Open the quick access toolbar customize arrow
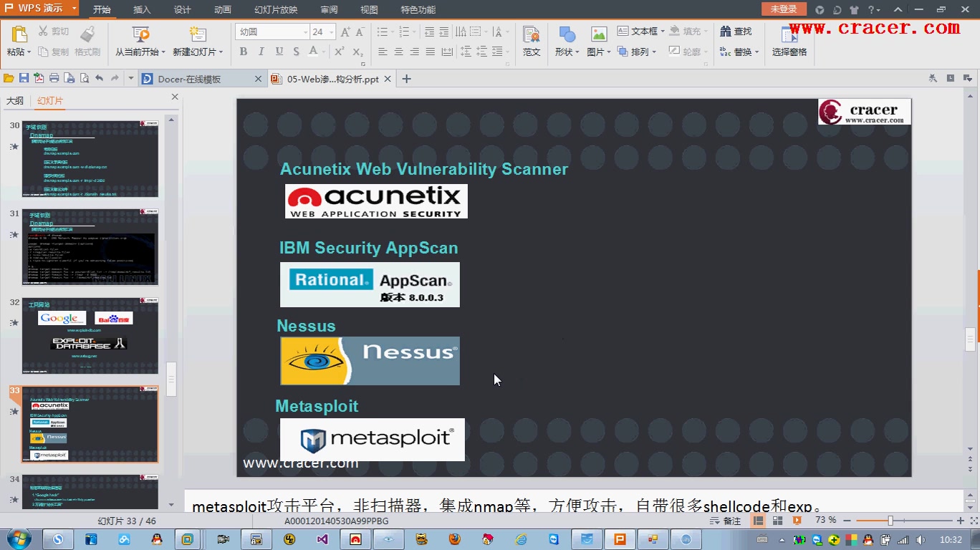 tap(131, 79)
